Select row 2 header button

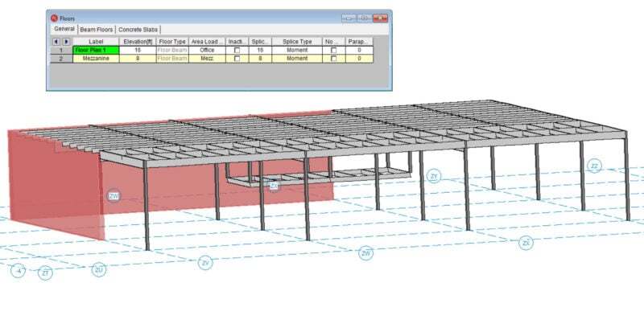coord(61,59)
